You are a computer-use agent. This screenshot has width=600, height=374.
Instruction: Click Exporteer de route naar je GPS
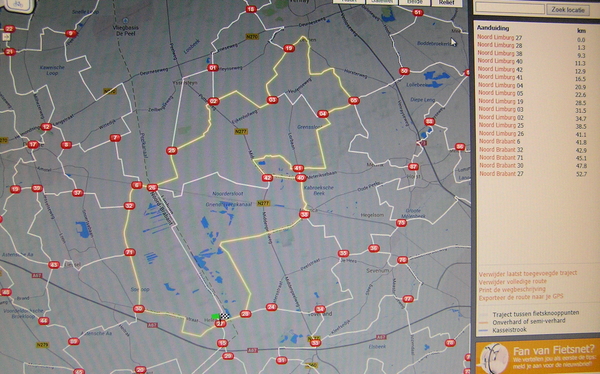coord(521,297)
